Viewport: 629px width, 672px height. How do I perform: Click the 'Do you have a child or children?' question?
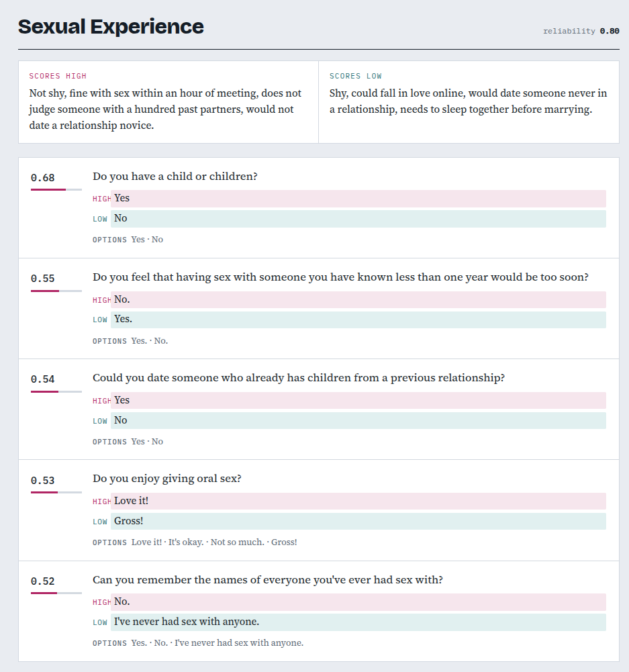click(175, 177)
